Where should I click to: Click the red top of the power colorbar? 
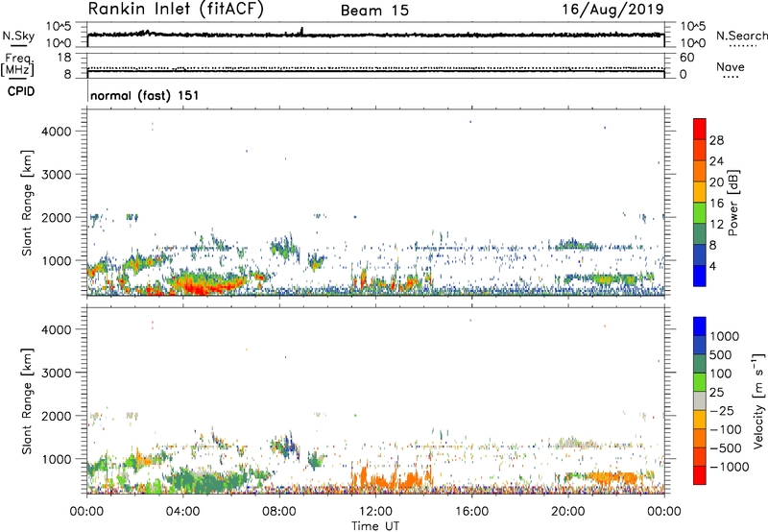(x=700, y=128)
